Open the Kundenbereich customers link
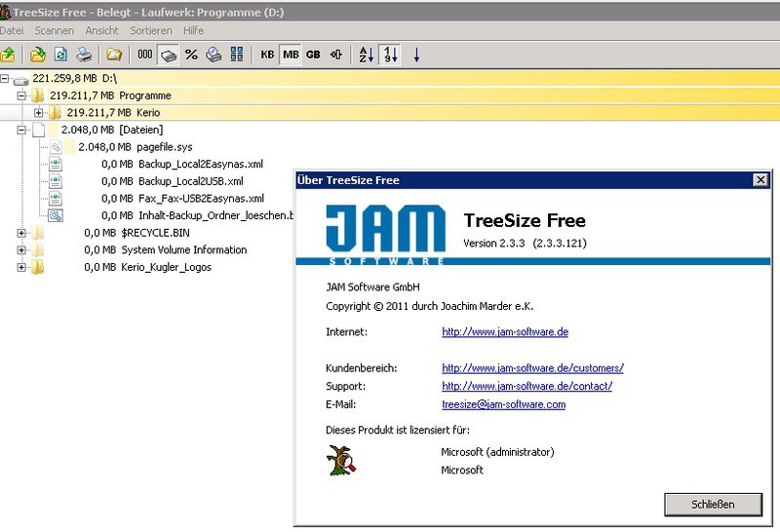This screenshot has width=780, height=532. [532, 368]
